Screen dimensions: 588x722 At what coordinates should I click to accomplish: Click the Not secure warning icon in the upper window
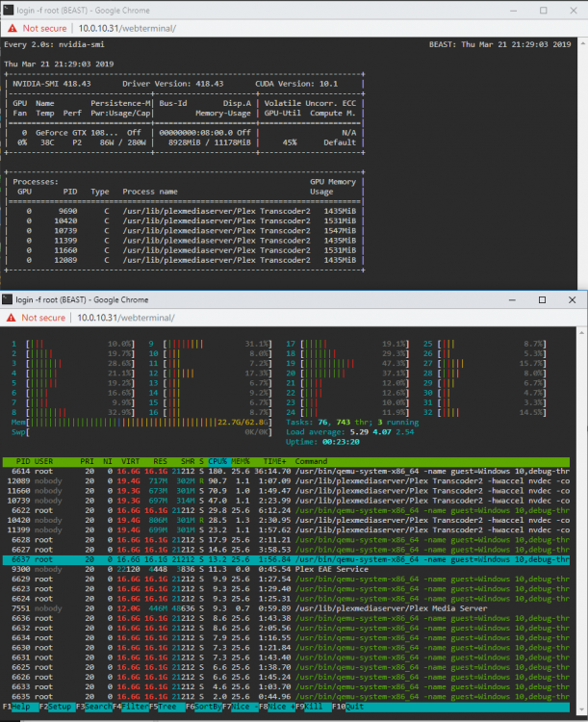click(12, 28)
